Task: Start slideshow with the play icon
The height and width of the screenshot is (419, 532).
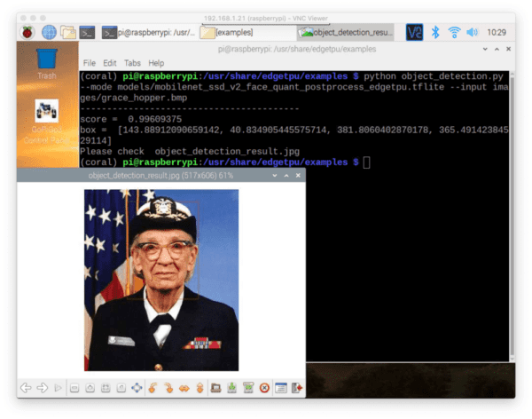Action: [58, 388]
